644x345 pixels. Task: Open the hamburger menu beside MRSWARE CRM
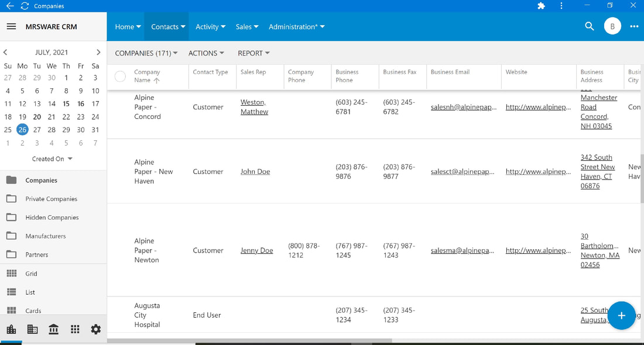pyautogui.click(x=12, y=27)
